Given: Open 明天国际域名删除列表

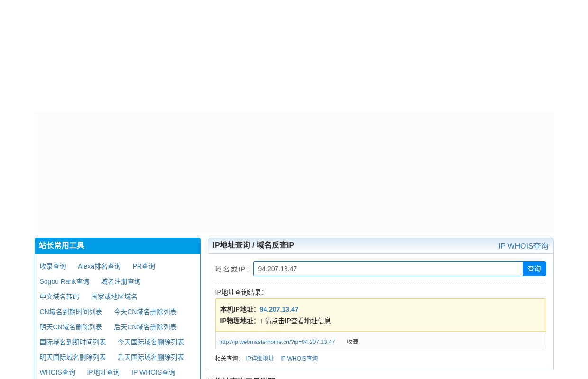Looking at the screenshot, I should [x=73, y=357].
